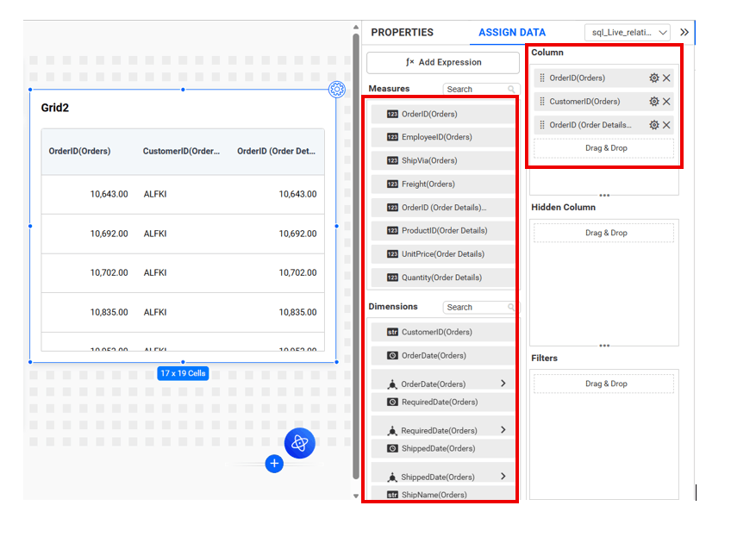Click hierarchy icon of OrderDate(Orders) item
This screenshot has width=756, height=543.
[x=392, y=384]
